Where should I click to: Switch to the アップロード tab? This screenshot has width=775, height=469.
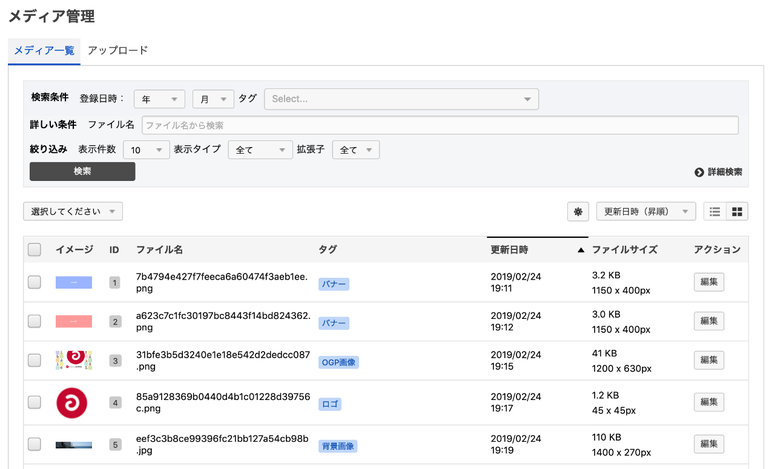(118, 50)
